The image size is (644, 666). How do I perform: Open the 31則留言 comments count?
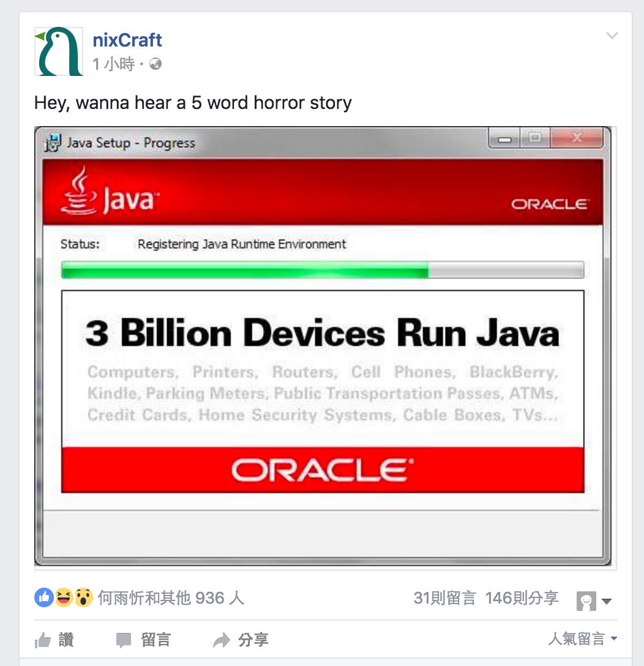click(x=445, y=598)
